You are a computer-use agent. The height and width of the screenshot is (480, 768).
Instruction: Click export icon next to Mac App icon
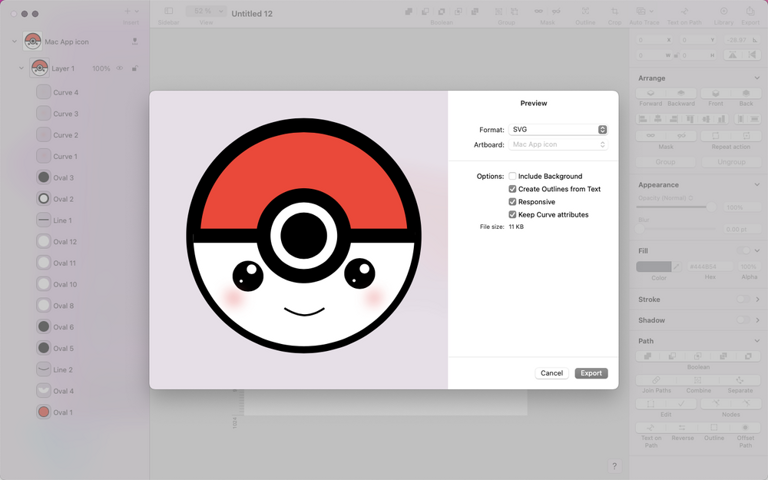[x=135, y=42]
